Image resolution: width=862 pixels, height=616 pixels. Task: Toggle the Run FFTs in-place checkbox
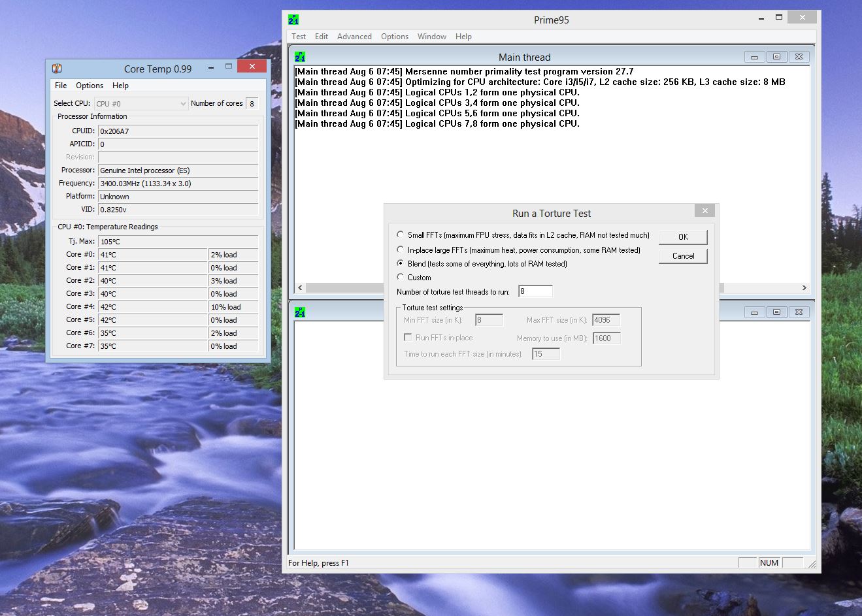coord(408,338)
